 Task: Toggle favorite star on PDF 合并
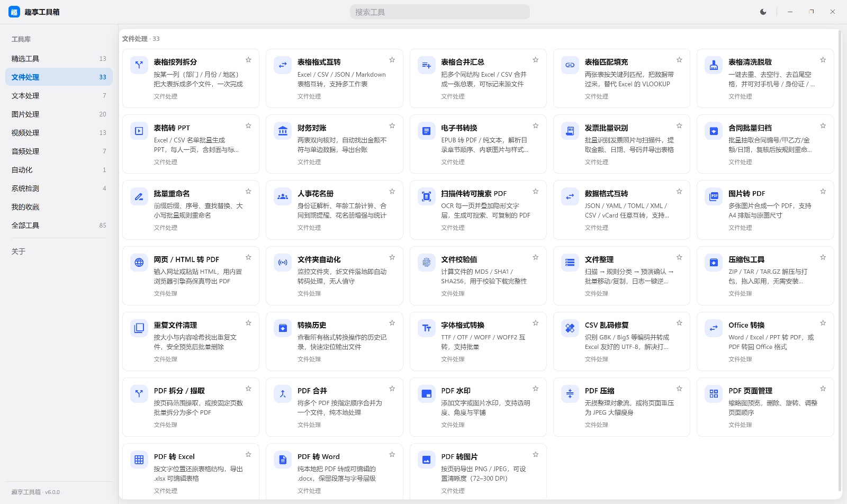click(392, 389)
